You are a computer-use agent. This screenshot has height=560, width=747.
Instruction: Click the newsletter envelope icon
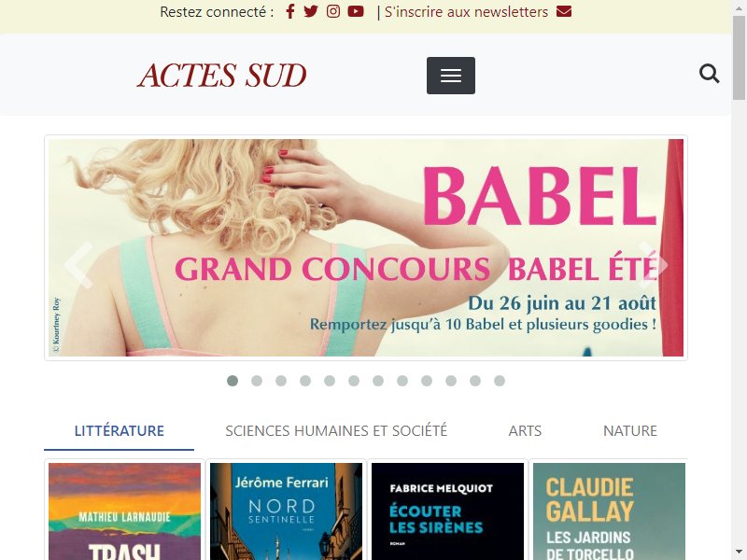(564, 11)
